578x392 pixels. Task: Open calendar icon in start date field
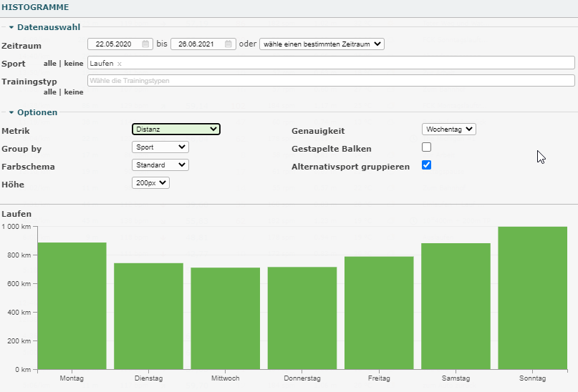point(146,44)
